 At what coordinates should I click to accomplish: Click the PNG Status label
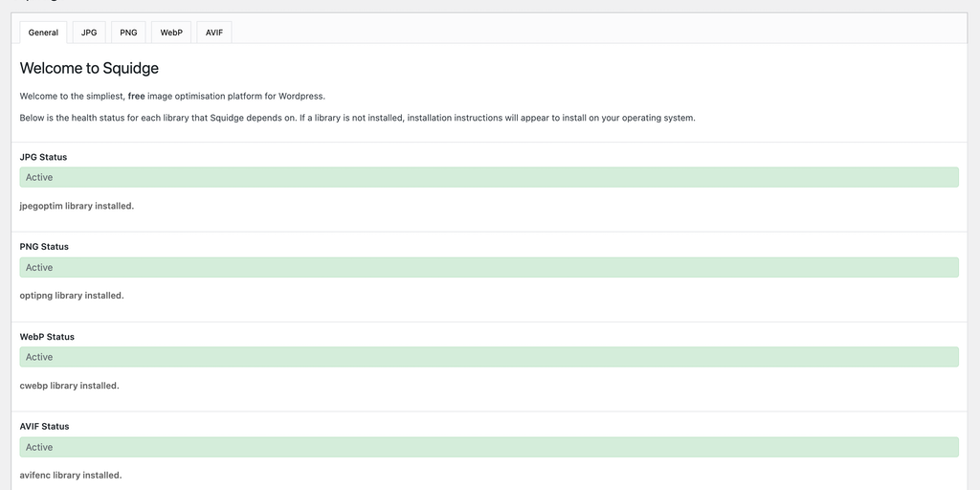click(x=44, y=247)
